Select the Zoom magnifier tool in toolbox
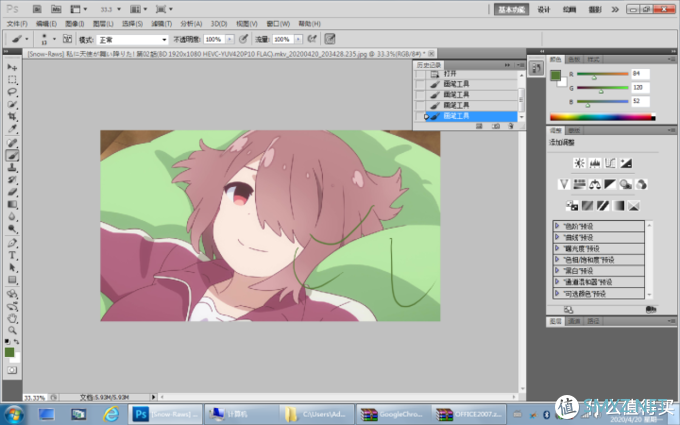 tap(12, 330)
